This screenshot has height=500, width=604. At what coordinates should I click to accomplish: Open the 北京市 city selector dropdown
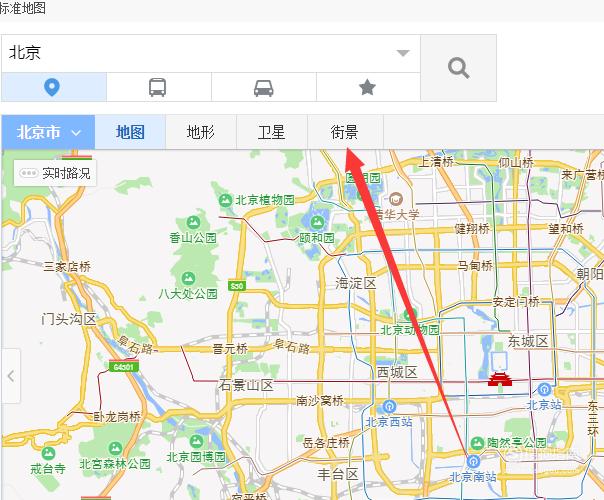point(48,132)
